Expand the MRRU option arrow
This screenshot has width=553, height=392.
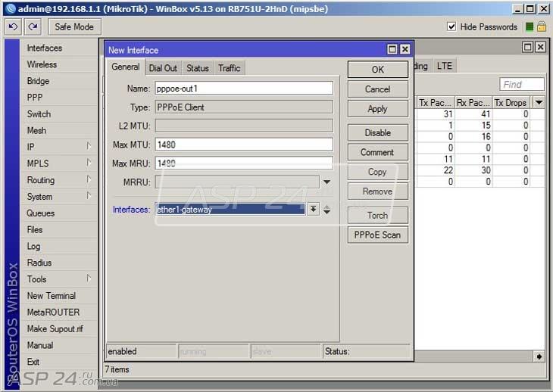click(327, 182)
